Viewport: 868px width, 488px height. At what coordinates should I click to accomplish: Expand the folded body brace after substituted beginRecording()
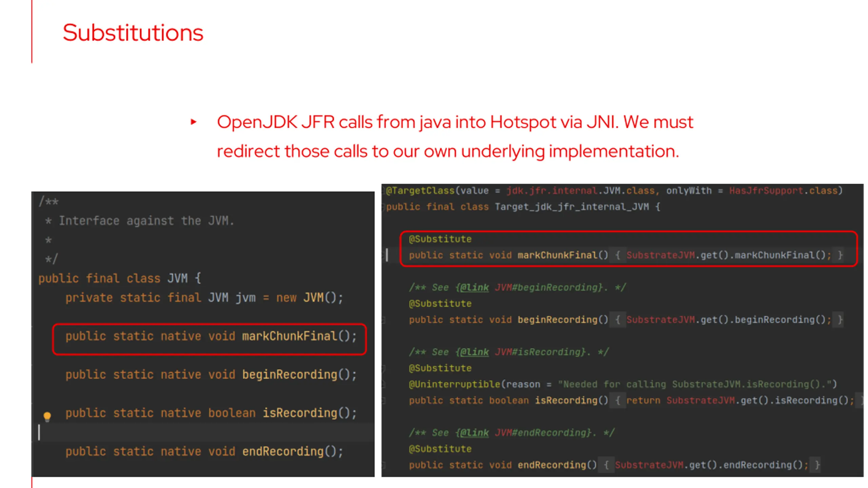(618, 320)
